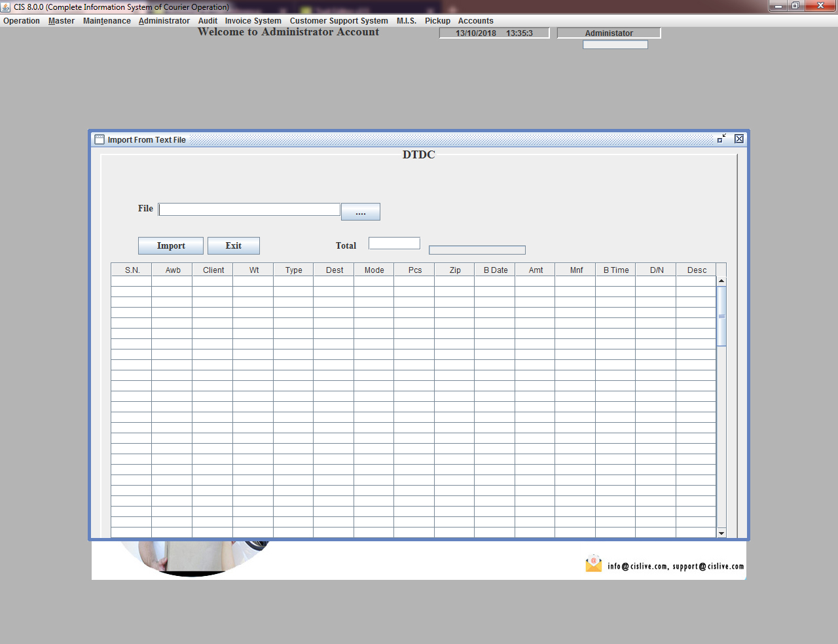This screenshot has height=644, width=838.
Task: Click the CIS application icon in title bar
Action: point(6,7)
